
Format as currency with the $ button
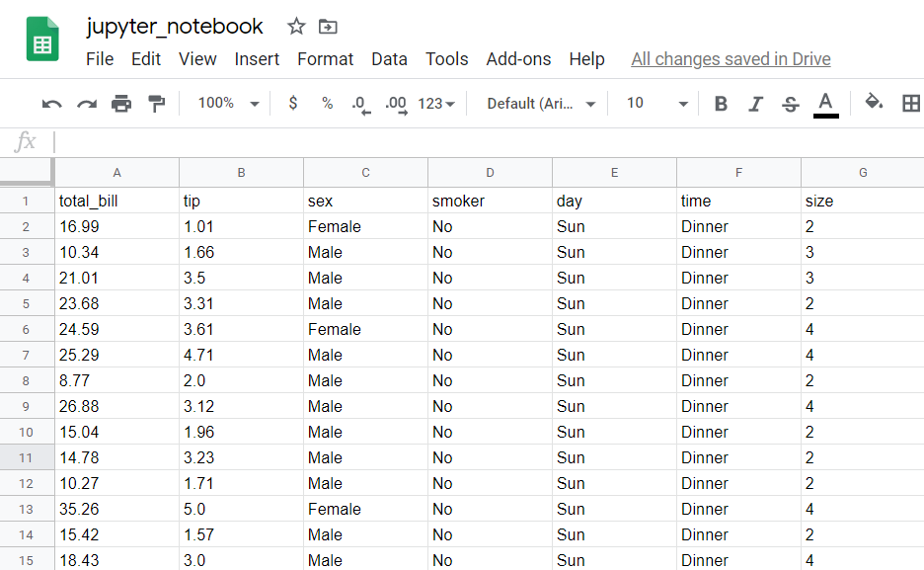(x=293, y=103)
